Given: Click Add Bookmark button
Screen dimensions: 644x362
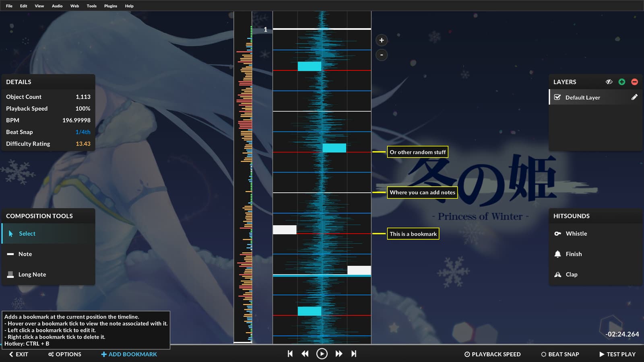Looking at the screenshot, I should (x=129, y=354).
